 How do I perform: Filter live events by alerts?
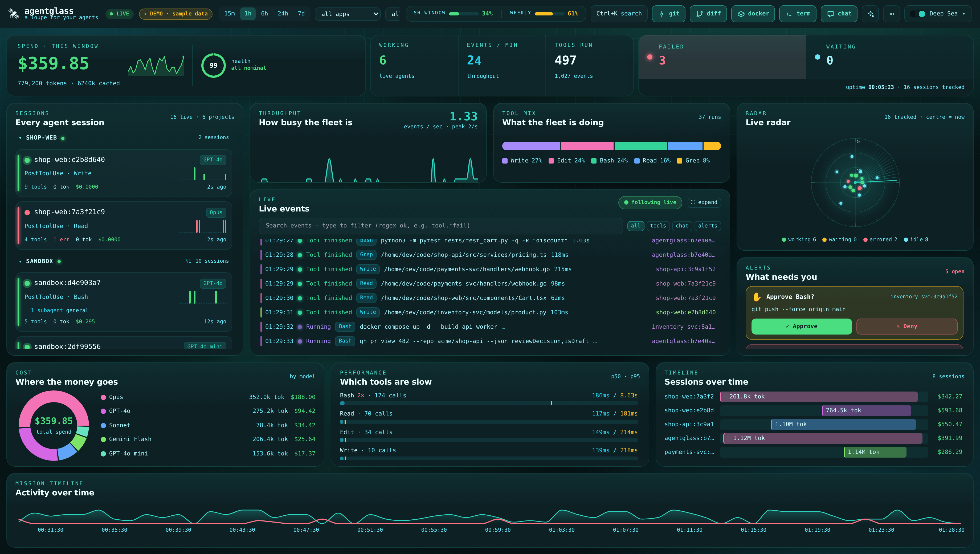click(708, 226)
